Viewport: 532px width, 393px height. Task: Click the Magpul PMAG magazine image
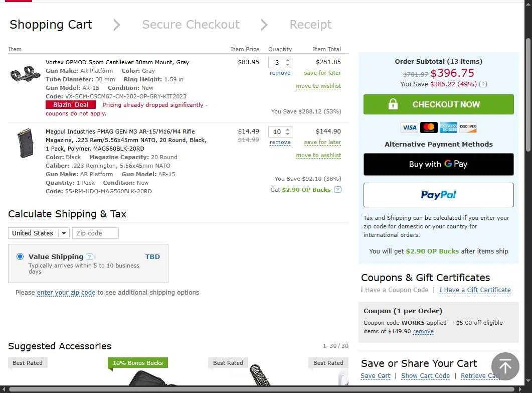[x=25, y=143]
